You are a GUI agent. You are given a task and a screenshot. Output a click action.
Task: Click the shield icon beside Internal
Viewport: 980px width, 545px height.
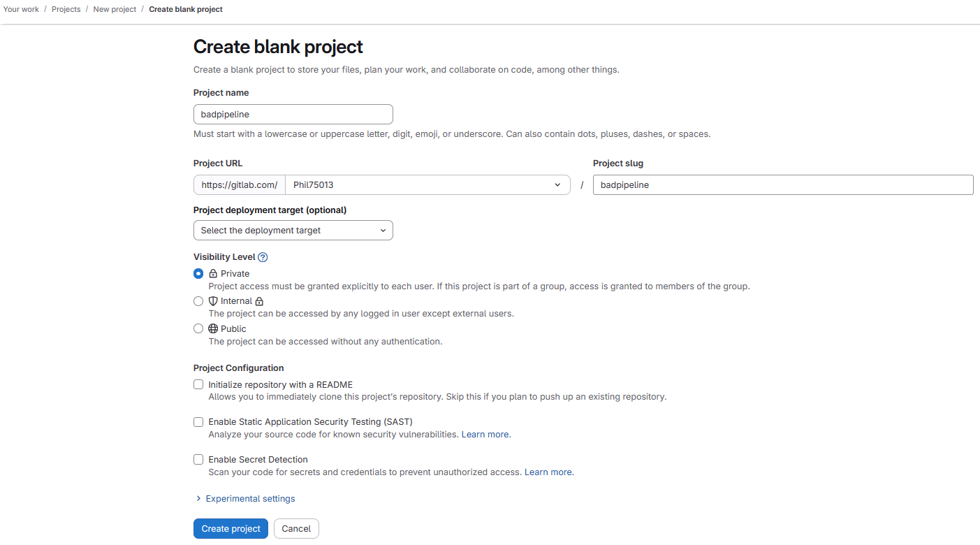[213, 301]
